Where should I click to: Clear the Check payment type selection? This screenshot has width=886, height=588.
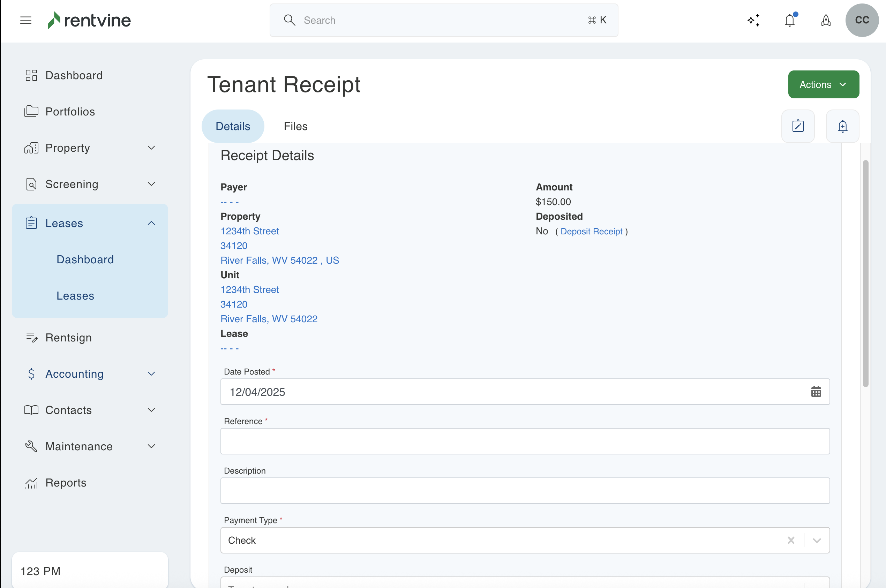click(791, 540)
